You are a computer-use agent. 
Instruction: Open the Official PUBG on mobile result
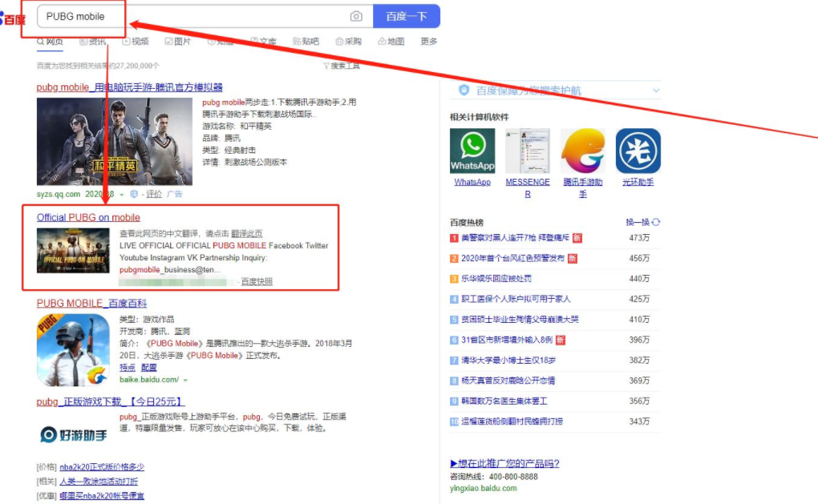click(x=88, y=218)
